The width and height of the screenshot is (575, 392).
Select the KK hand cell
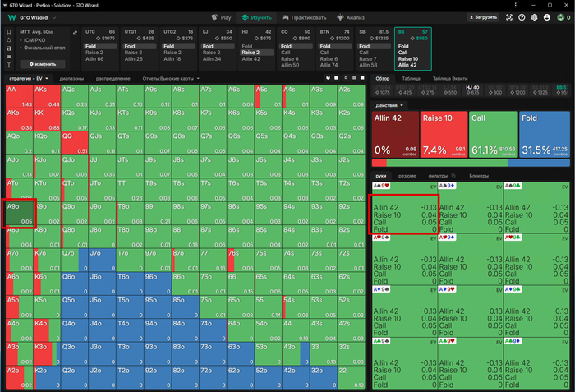[47, 120]
